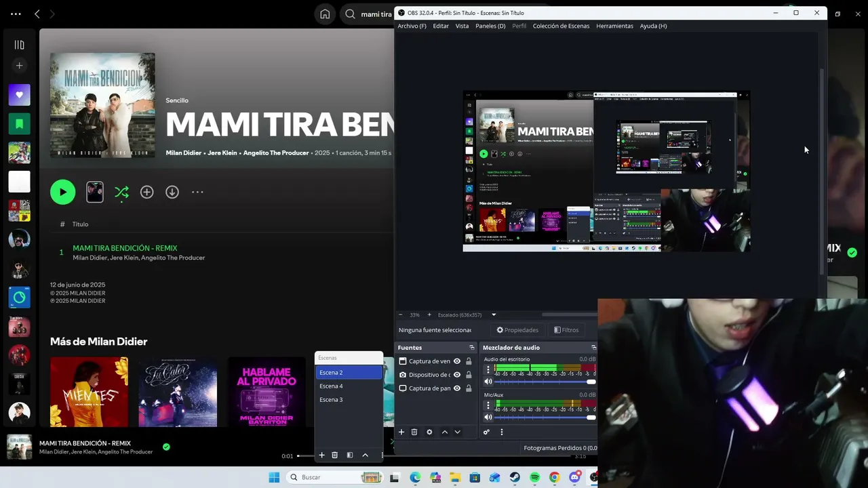Open the green bookmark playlist in the sidebar
This screenshot has width=868, height=488.
pos(19,124)
